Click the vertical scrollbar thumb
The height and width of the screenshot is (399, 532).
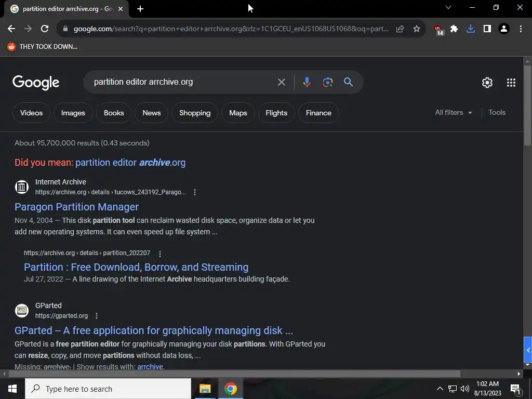[x=527, y=105]
